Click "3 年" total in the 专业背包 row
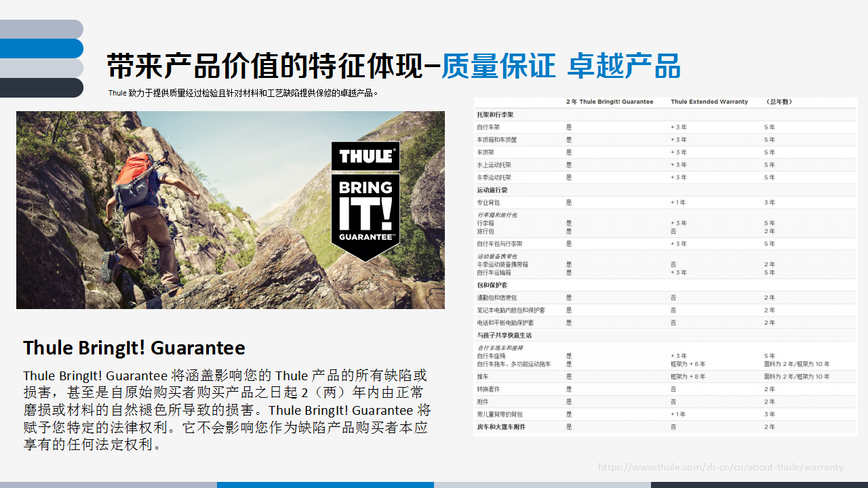This screenshot has width=868, height=488. coord(770,203)
